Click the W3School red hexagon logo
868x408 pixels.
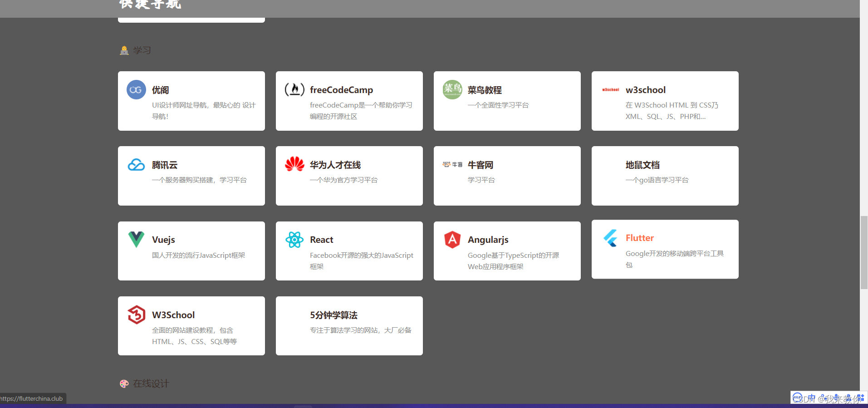pyautogui.click(x=136, y=315)
